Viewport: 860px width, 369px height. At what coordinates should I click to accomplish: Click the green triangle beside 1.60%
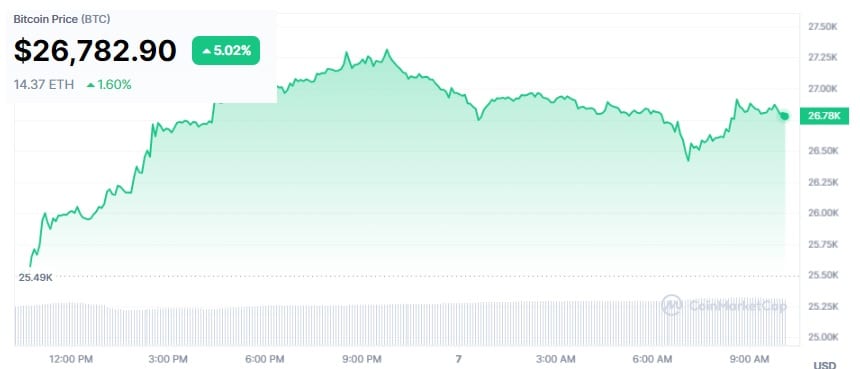90,85
